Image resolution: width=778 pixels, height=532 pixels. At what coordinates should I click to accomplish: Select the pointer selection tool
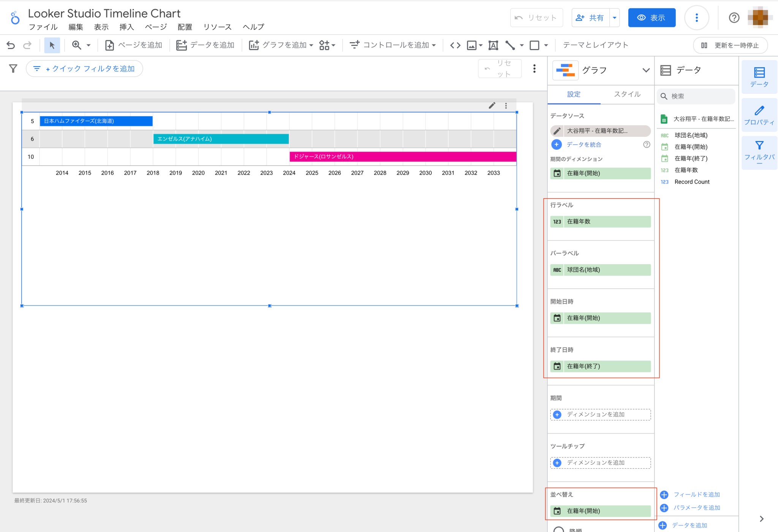point(52,45)
